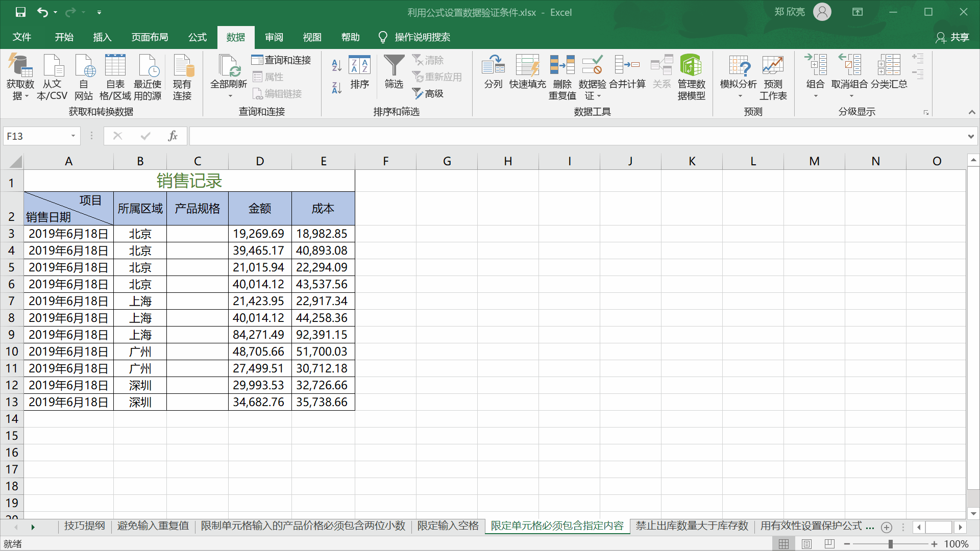The width and height of the screenshot is (980, 551).
Task: Click the 管理数据模型 icon
Action: tap(691, 77)
